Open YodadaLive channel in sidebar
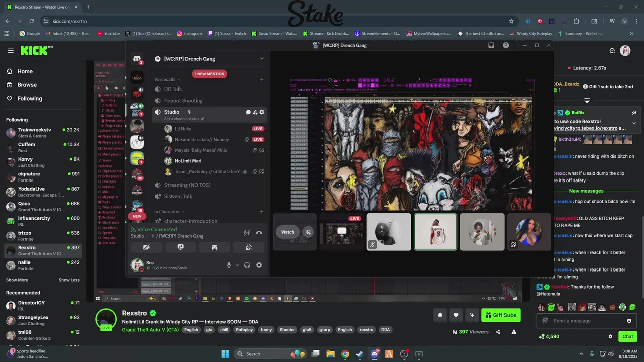Image resolution: width=644 pixels, height=362 pixels. [x=43, y=192]
